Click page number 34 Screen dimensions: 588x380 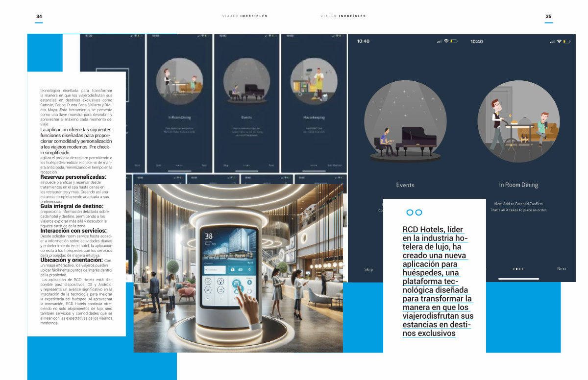pos(39,17)
